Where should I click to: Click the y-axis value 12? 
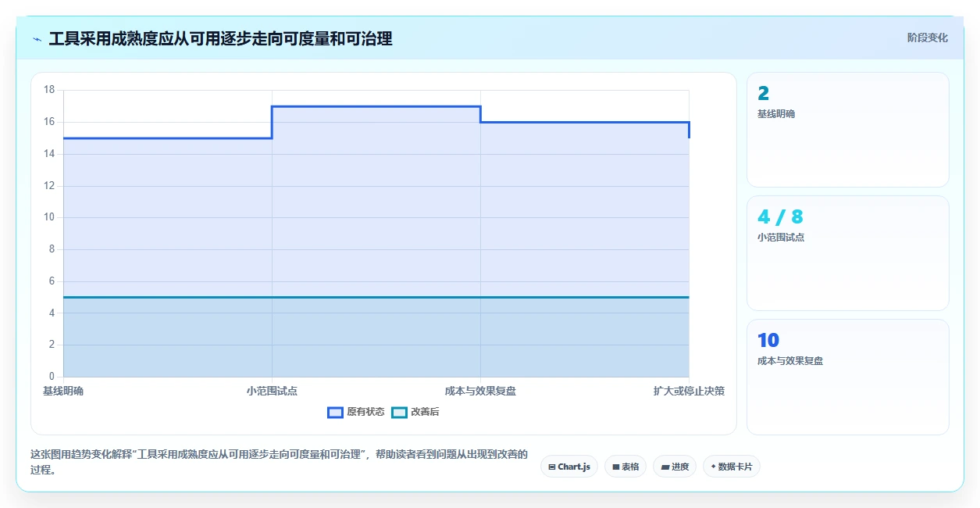click(x=49, y=185)
